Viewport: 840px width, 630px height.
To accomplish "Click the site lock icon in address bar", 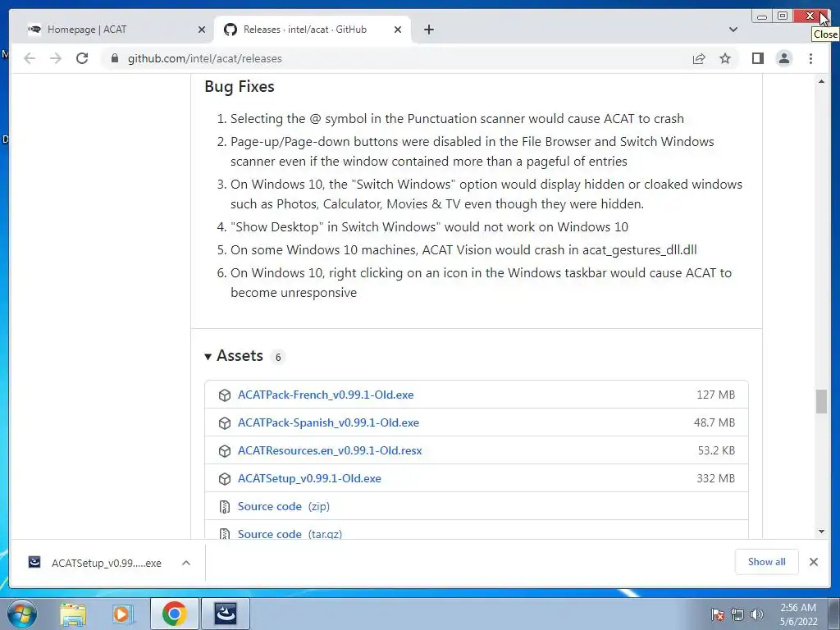I will (x=114, y=58).
